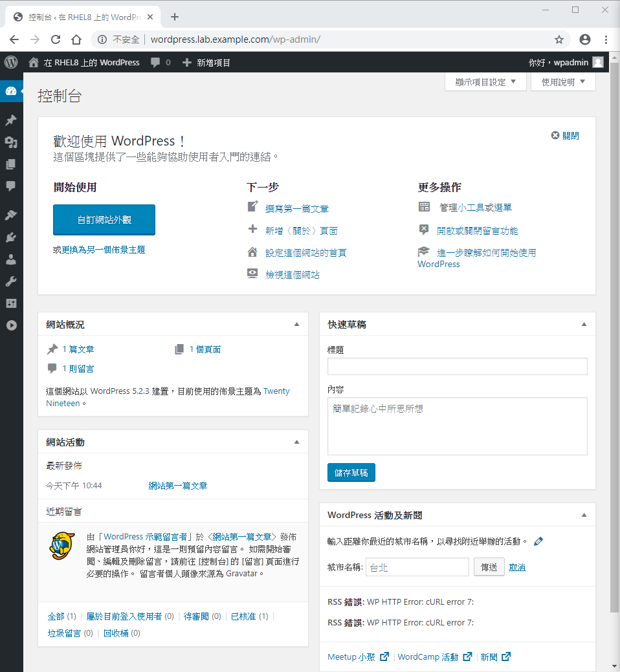Open the Chrome profile account icon
The height and width of the screenshot is (672, 620).
point(585,39)
